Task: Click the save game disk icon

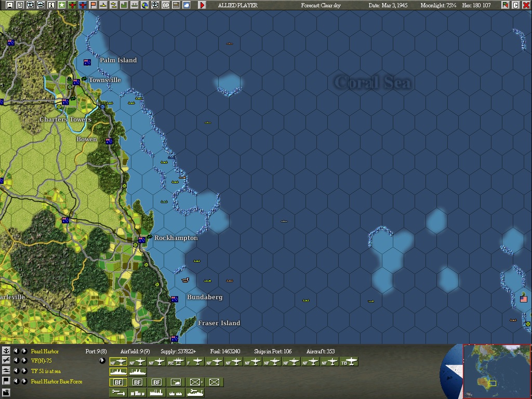Action: tap(10, 5)
